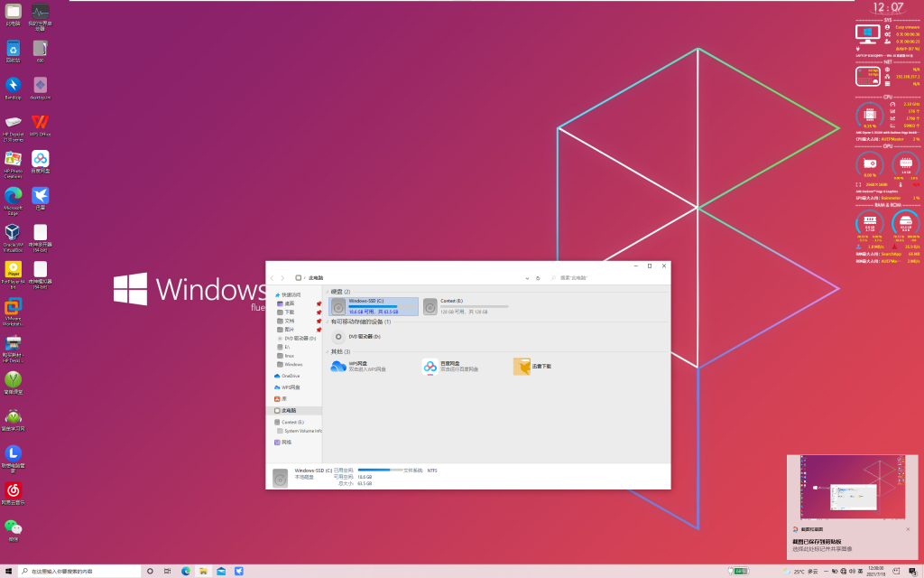
Task: Select 库 in the navigation pane
Action: 281,399
